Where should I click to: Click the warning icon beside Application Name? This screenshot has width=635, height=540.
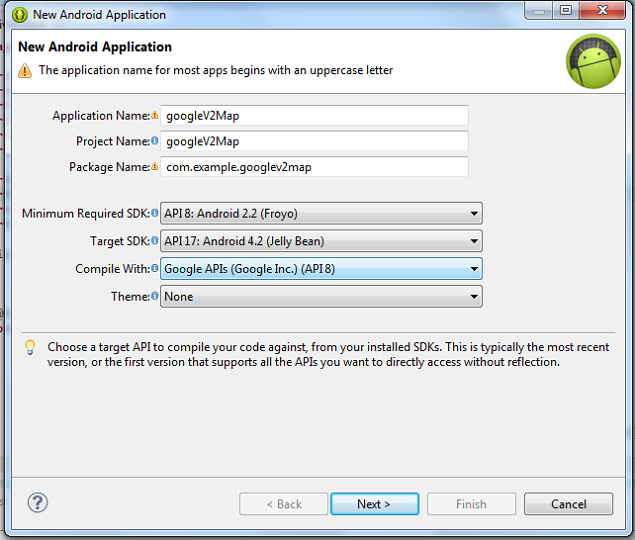point(155,115)
